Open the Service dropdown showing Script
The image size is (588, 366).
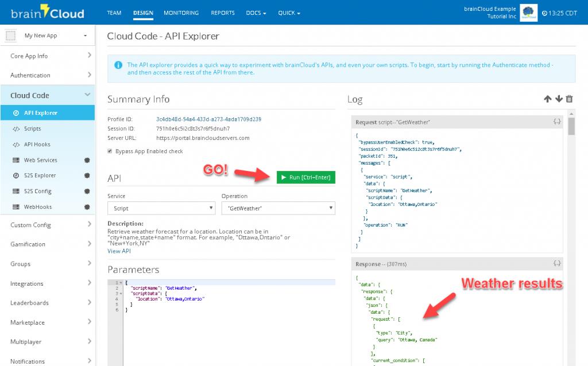[161, 208]
